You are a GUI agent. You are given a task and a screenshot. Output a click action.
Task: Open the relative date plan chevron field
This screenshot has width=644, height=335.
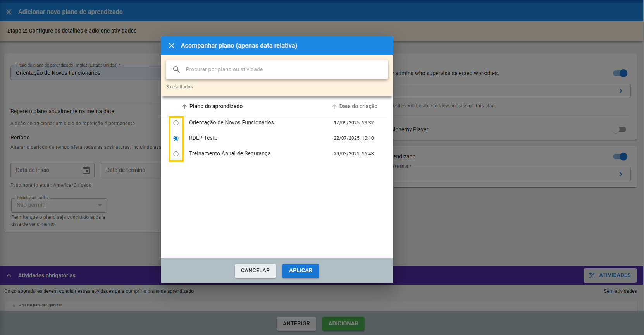(x=621, y=174)
